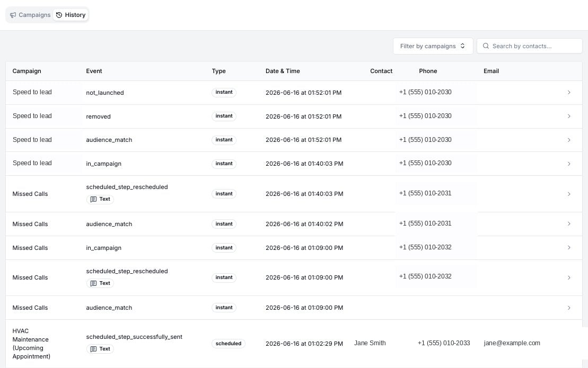
Task: Focus the Search by contacts field
Action: 529,46
